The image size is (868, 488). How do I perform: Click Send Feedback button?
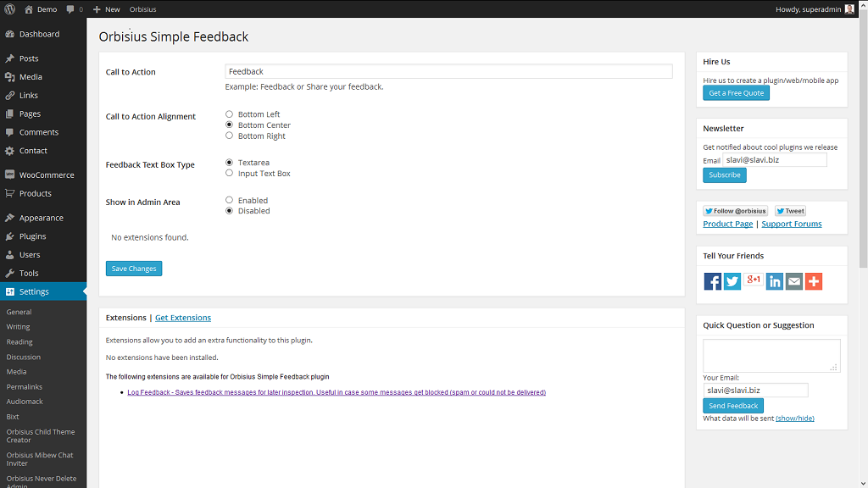point(733,406)
